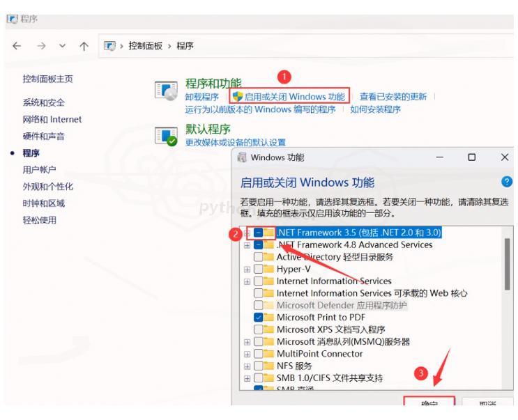518x420 pixels.
Task: Click the 程序和功能 icon
Action: 166,91
